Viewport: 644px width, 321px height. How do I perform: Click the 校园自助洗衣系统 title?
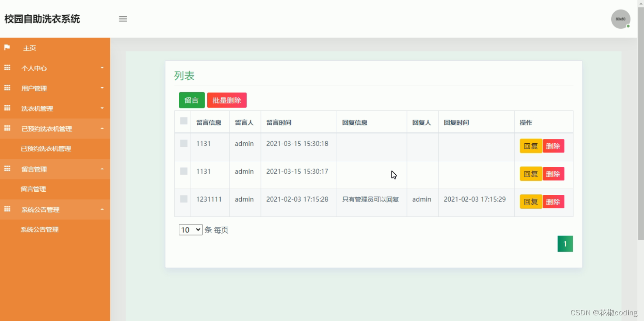tap(42, 19)
